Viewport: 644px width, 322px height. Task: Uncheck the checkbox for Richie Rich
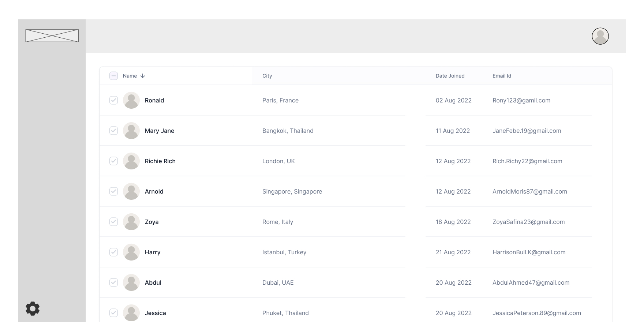pos(113,161)
